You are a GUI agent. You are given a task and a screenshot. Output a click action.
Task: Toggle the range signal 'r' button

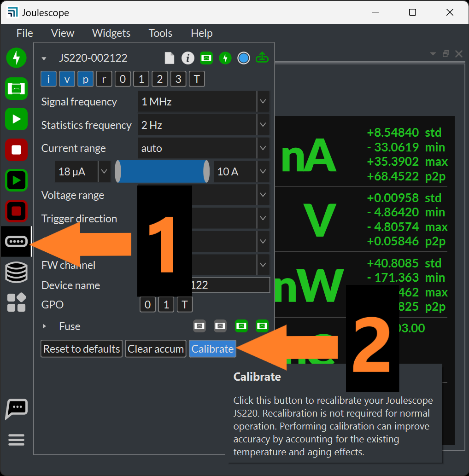point(104,79)
